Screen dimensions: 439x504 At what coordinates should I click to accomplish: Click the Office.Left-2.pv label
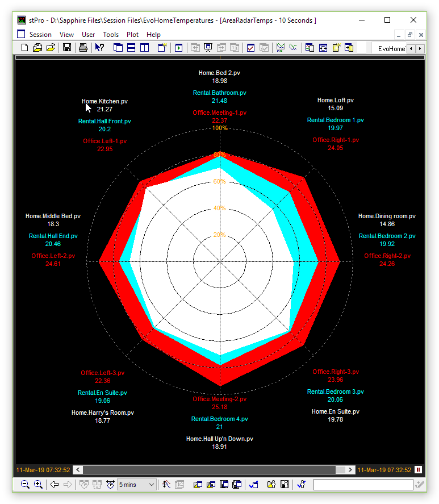coord(53,256)
